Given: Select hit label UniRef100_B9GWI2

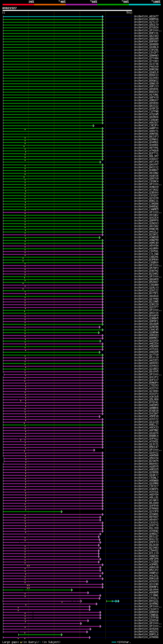Looking at the screenshot, I should [146, 81].
